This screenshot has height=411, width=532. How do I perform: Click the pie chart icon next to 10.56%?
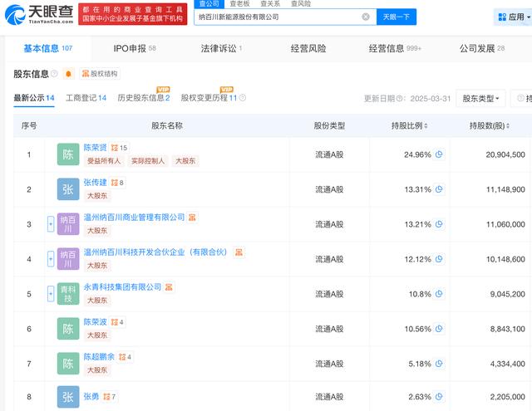click(x=439, y=329)
